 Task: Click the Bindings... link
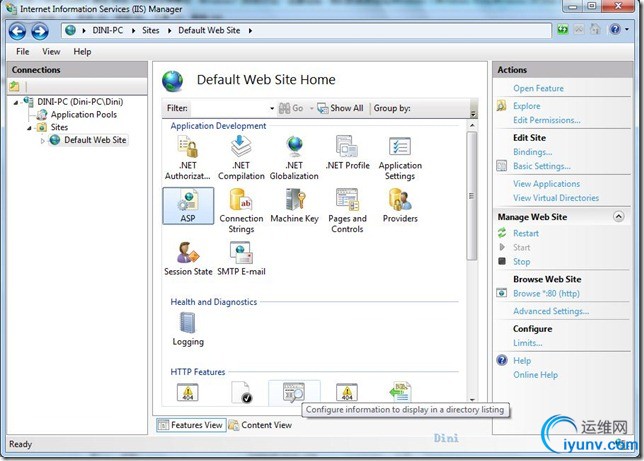pos(532,152)
